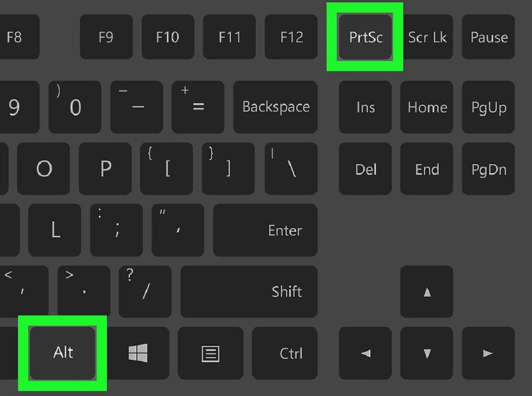Click the left arrow key

(x=365, y=353)
